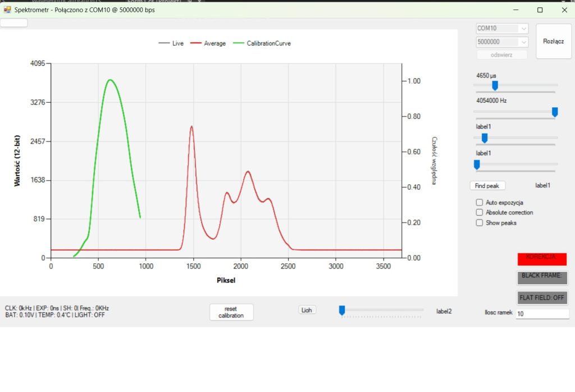Enable the Auto expozycja checkbox
This screenshot has width=575, height=392.
tap(480, 202)
